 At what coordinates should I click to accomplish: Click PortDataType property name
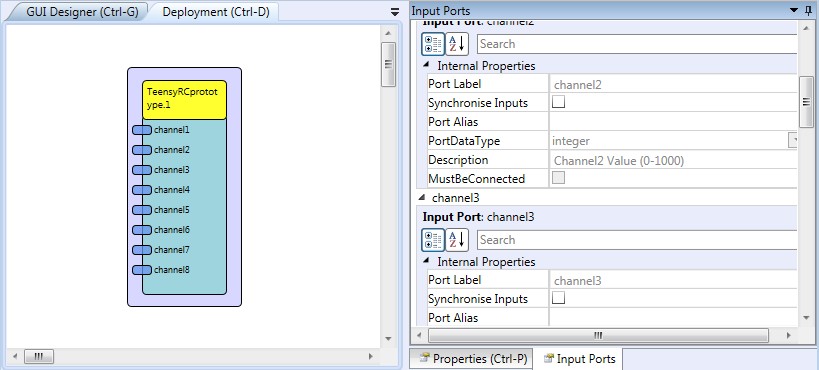[x=464, y=141]
